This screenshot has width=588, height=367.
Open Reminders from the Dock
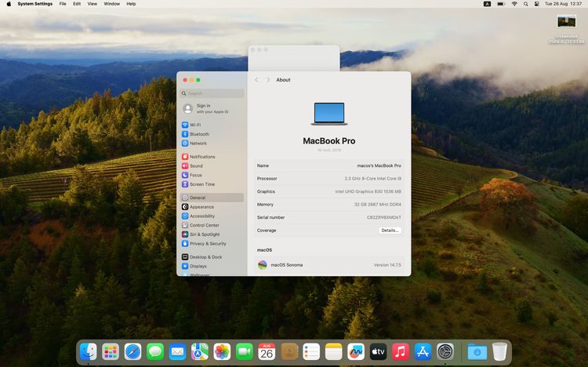(x=311, y=352)
